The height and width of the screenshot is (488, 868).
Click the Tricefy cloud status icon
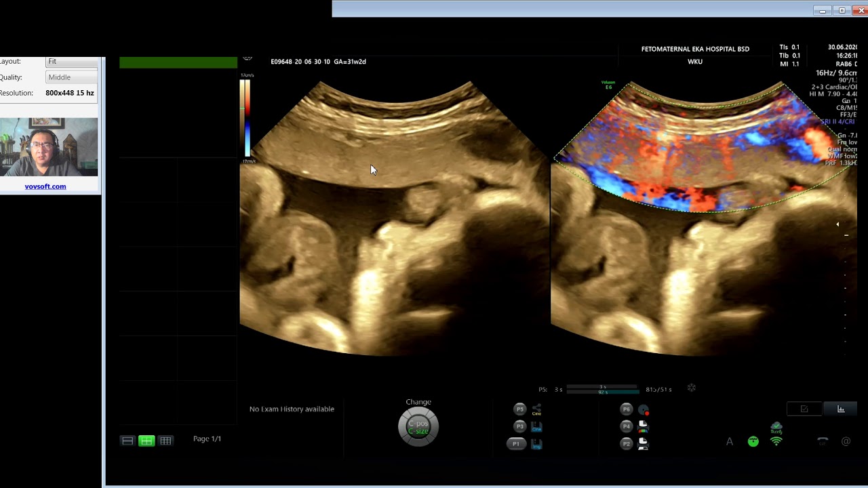point(776,428)
